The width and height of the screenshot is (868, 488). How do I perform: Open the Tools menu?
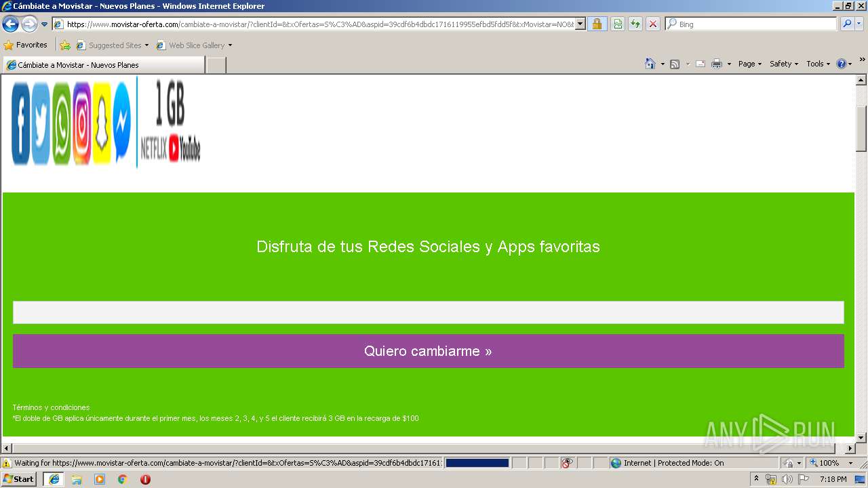[818, 64]
